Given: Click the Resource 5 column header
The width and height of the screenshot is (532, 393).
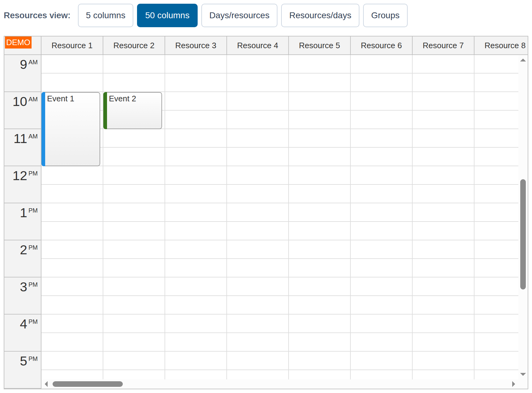Looking at the screenshot, I should (320, 45).
